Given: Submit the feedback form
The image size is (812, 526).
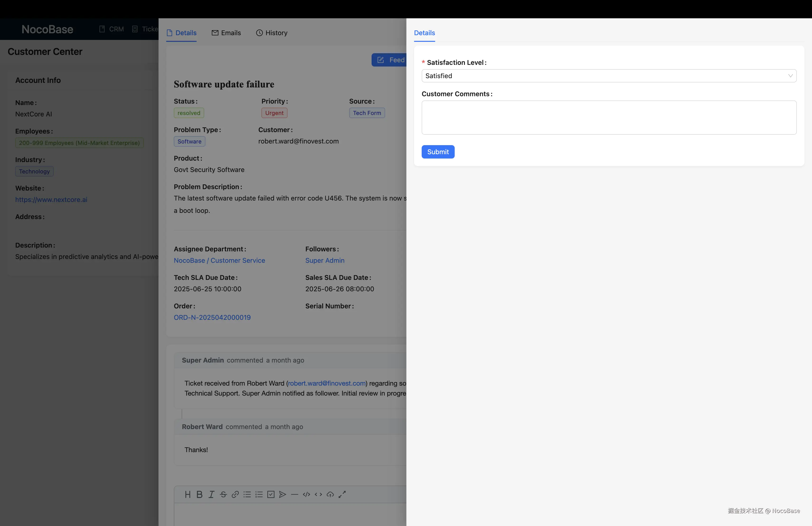Looking at the screenshot, I should point(438,152).
